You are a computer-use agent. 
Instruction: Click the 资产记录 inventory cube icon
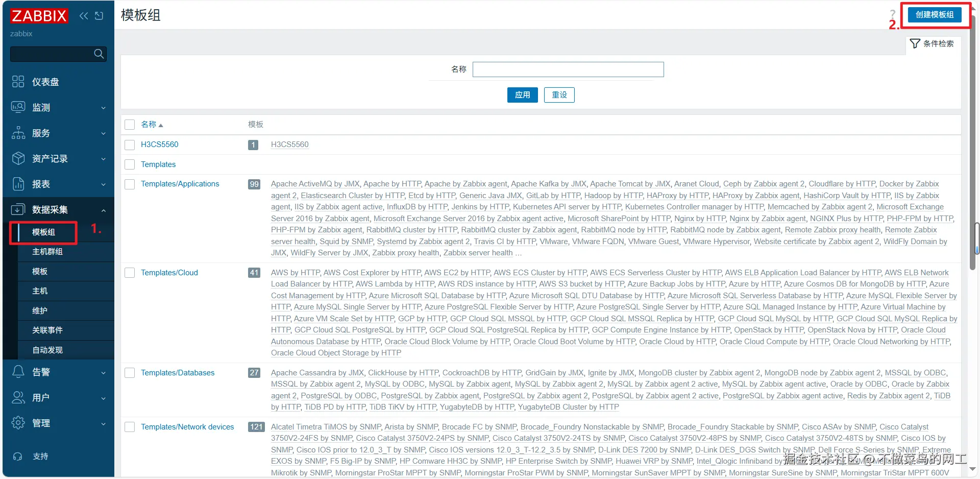pyautogui.click(x=18, y=158)
